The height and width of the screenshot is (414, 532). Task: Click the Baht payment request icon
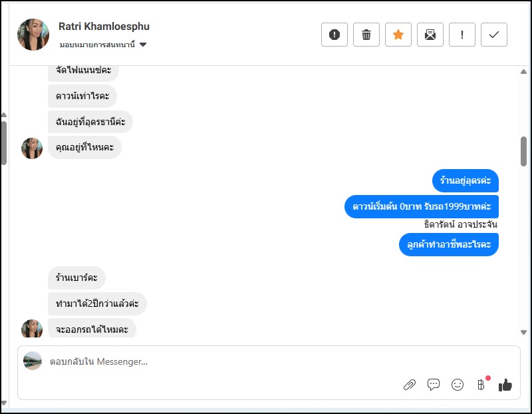[481, 385]
